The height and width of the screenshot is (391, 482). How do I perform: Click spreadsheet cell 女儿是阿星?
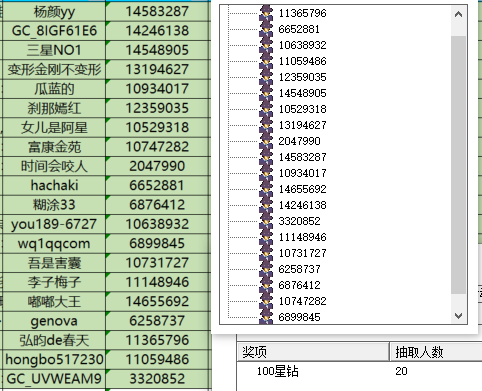tap(54, 128)
